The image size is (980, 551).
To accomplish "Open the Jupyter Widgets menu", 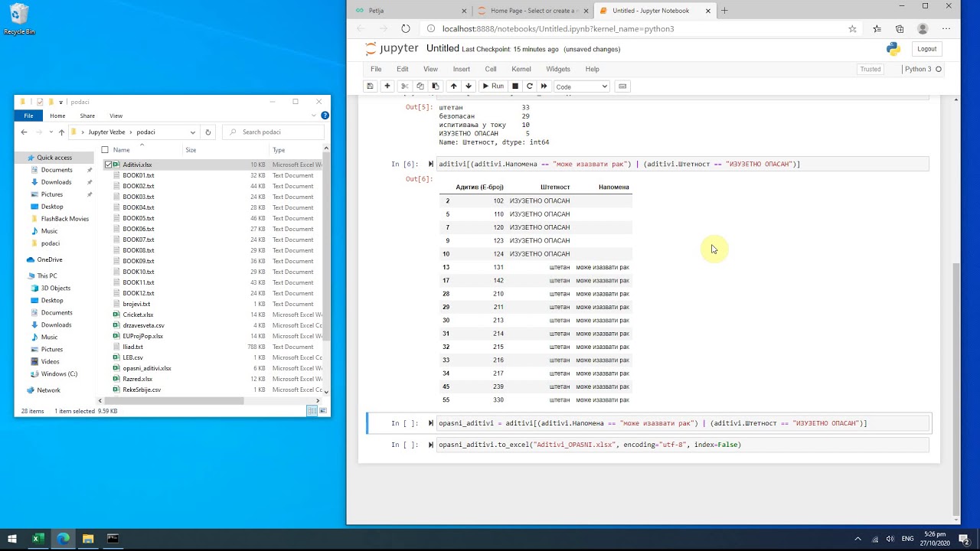I will coord(558,69).
